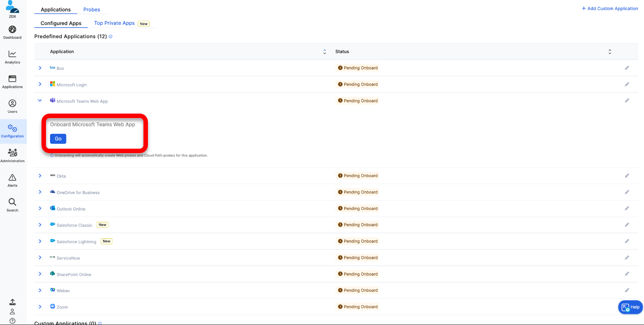This screenshot has height=325, width=644.
Task: Expand the Box application row
Action: (x=40, y=68)
